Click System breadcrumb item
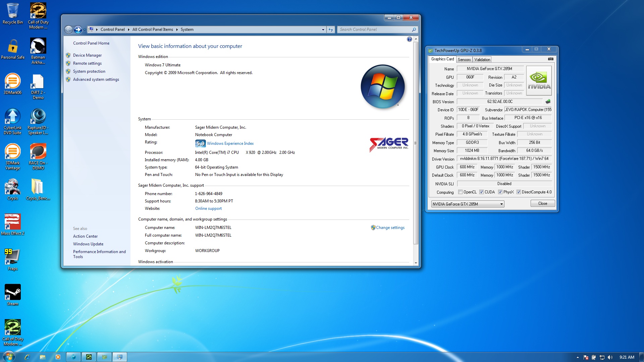The width and height of the screenshot is (644, 362). pos(187,29)
